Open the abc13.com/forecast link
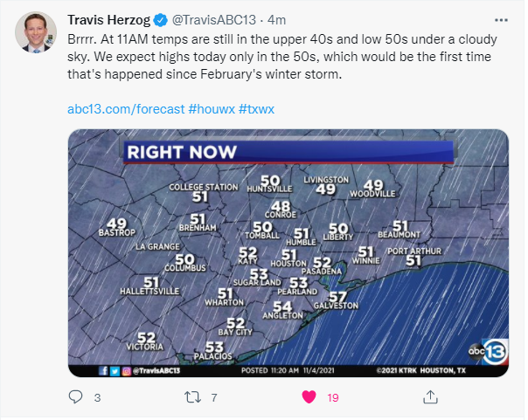 point(125,109)
